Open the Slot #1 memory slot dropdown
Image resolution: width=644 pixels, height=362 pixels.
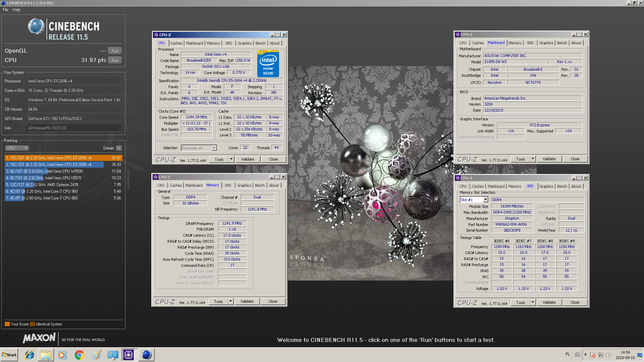pos(474,200)
